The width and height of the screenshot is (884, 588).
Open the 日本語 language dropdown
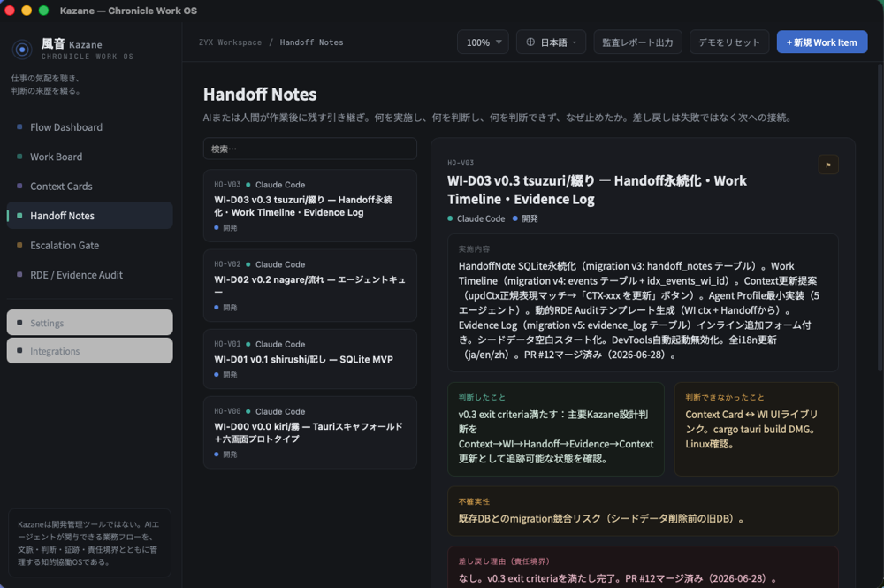(551, 42)
